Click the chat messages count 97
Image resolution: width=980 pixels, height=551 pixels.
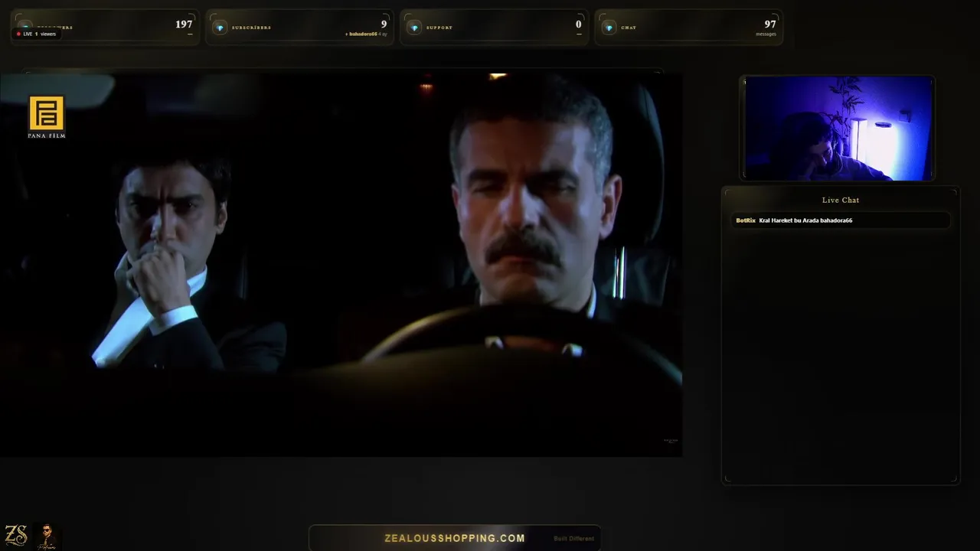click(770, 24)
